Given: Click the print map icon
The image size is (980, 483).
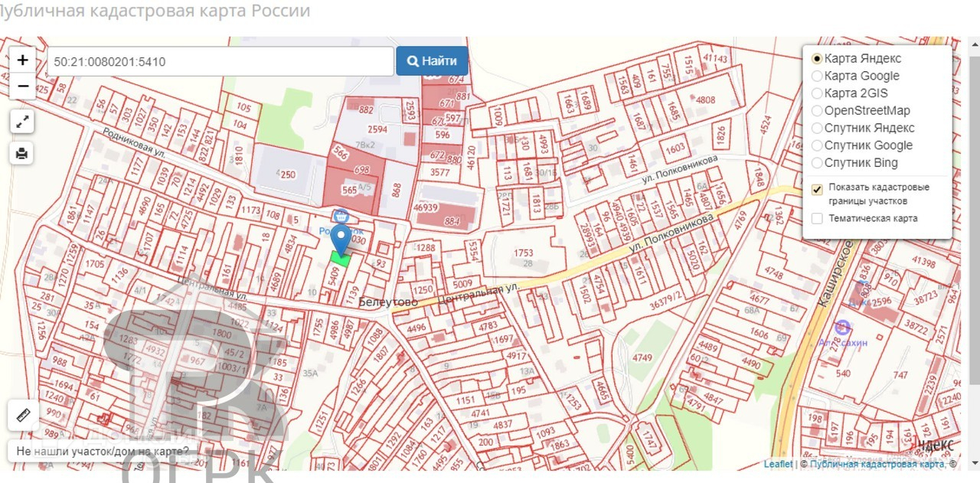Looking at the screenshot, I should [x=22, y=153].
